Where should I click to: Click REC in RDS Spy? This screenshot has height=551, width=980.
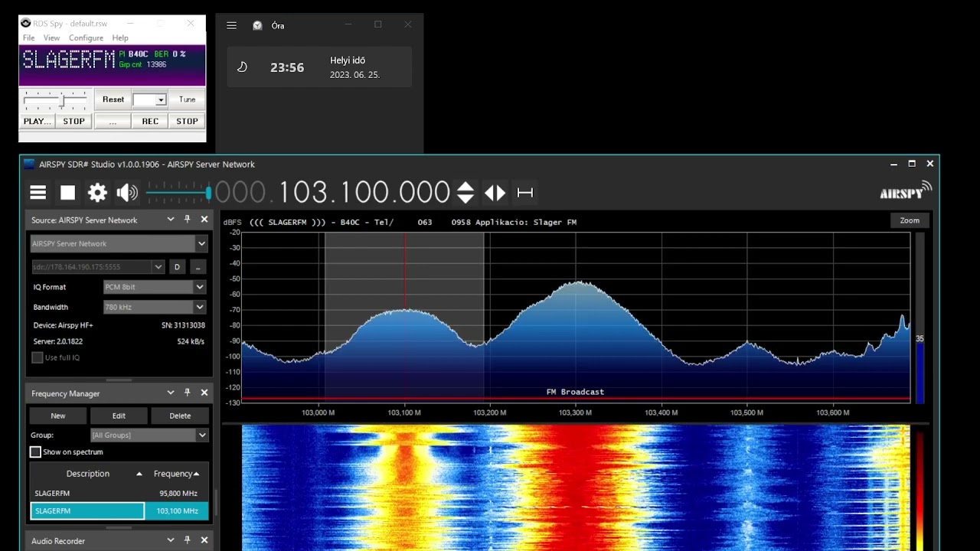pyautogui.click(x=150, y=121)
